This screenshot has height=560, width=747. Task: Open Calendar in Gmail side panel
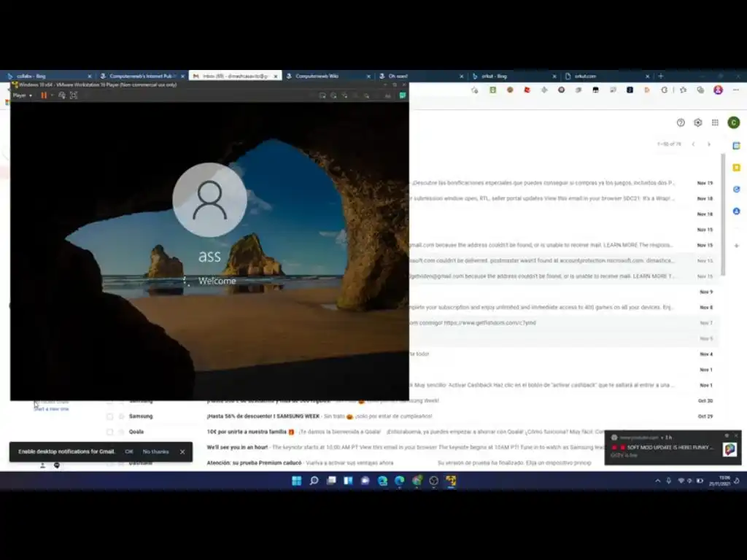point(737,146)
